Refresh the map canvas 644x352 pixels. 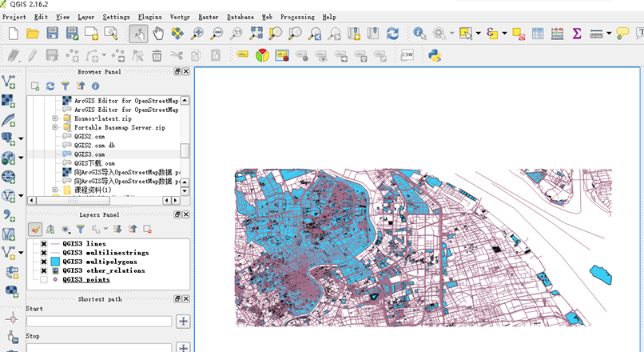point(392,34)
